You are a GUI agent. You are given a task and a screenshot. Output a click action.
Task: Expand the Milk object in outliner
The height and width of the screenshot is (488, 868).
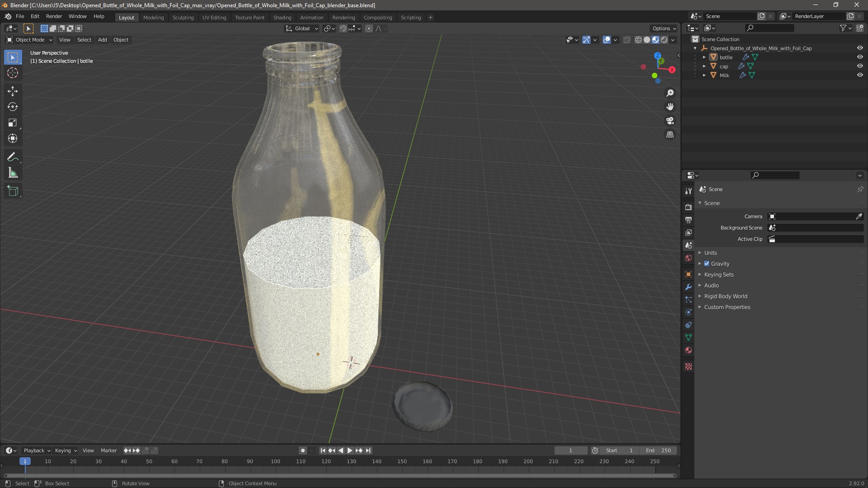click(x=704, y=75)
